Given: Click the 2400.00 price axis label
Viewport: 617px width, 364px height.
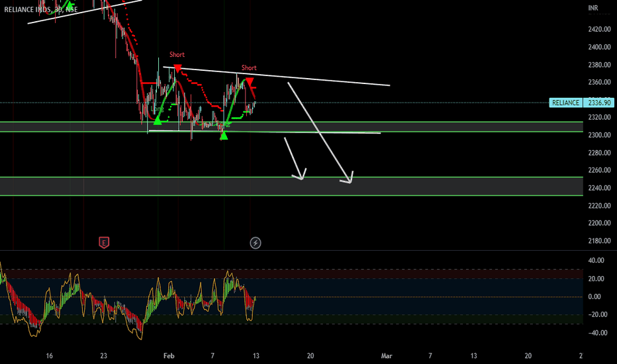Looking at the screenshot, I should [x=599, y=47].
